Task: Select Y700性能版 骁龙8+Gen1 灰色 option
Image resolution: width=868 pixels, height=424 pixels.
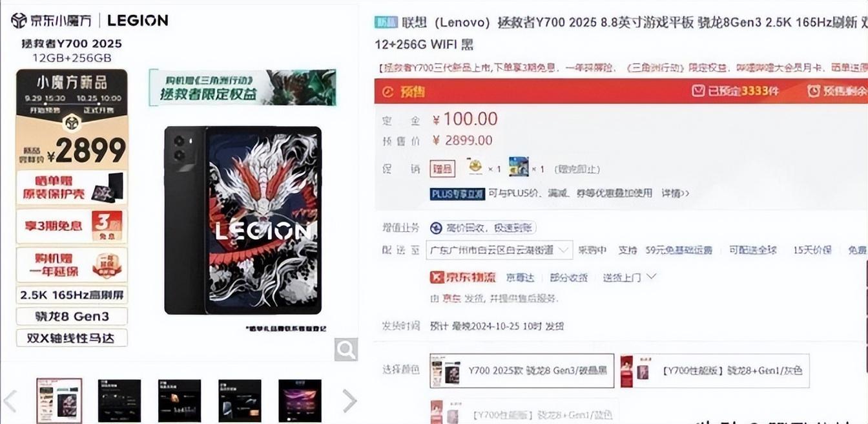Action: coord(714,370)
